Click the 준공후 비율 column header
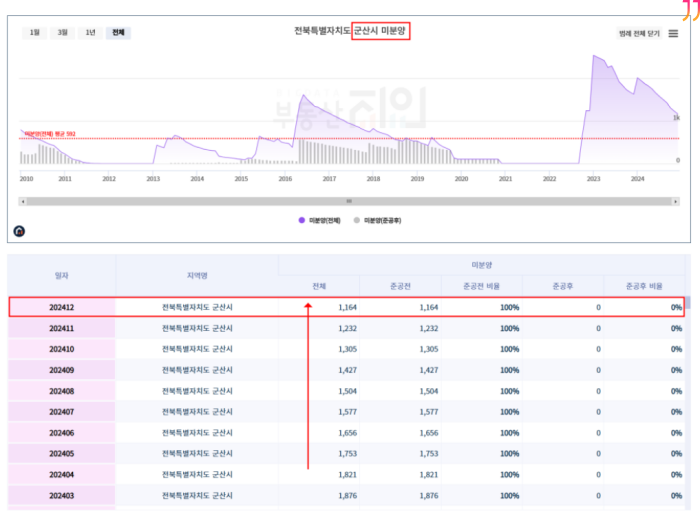700x514 pixels. point(644,286)
